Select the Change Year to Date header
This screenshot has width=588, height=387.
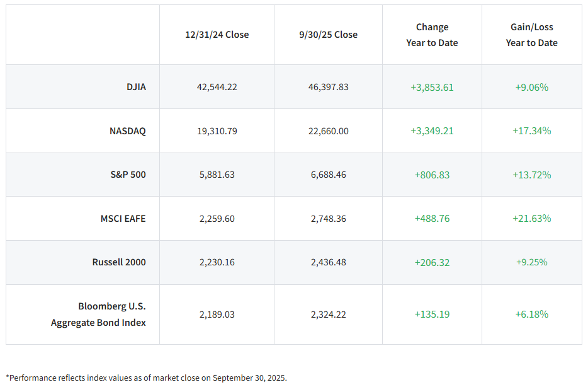[432, 35]
